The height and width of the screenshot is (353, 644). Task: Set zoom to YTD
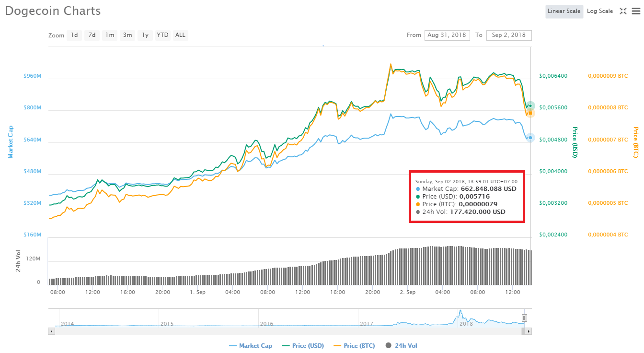click(163, 35)
